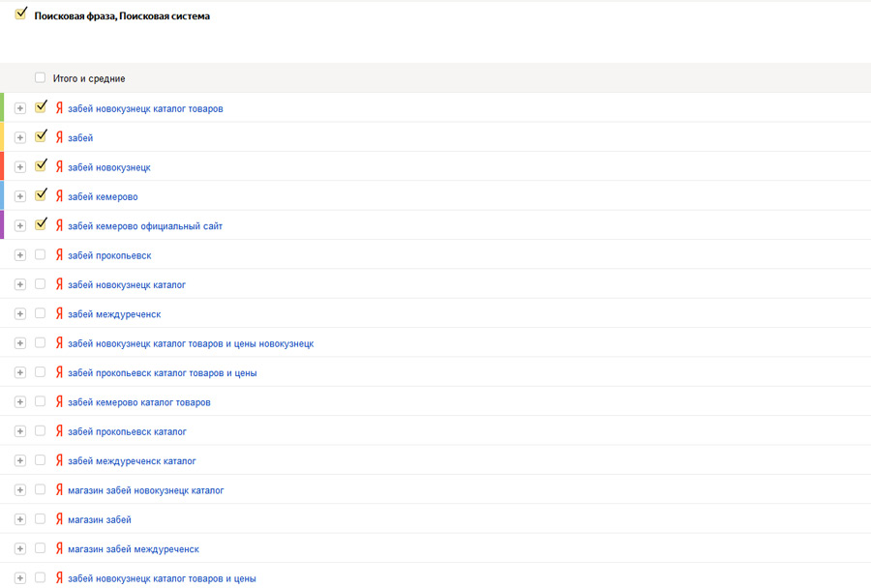Click Yandex icon, 'забей прокопьевск каталог товаров и цены'

(x=59, y=373)
